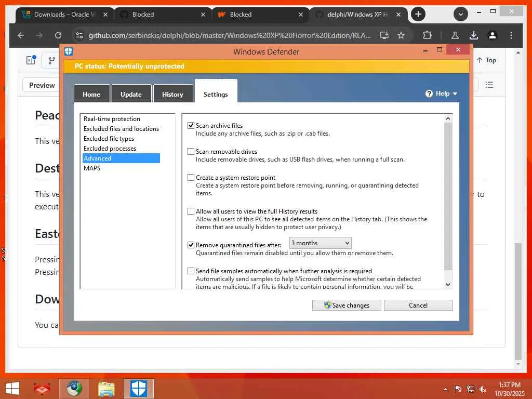The image size is (532, 399).
Task: Switch to the first Blocked browser tab
Action: pyautogui.click(x=162, y=15)
